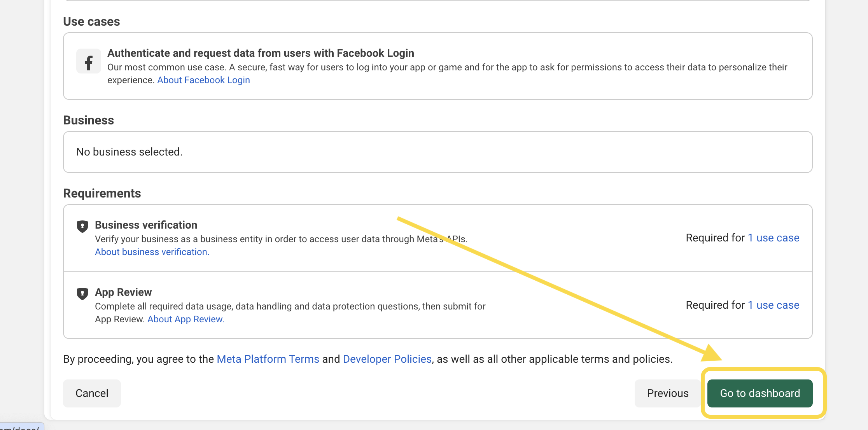Click the Facebook logo icon in use case

coord(88,61)
